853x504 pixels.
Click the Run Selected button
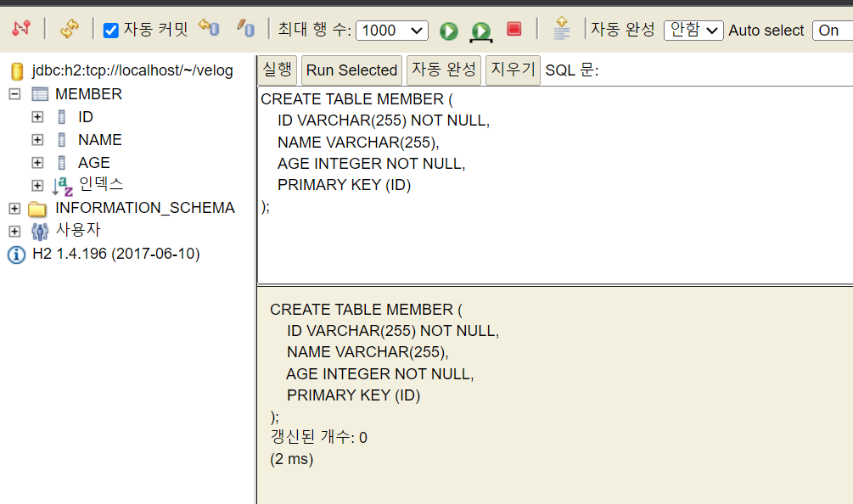351,70
